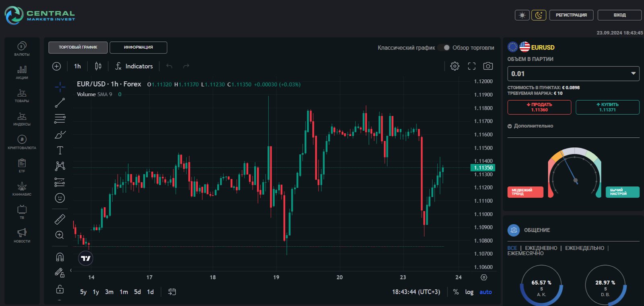Select the Ежемесячно community filter
Image resolution: width=644 pixels, height=306 pixels.
coord(525,254)
